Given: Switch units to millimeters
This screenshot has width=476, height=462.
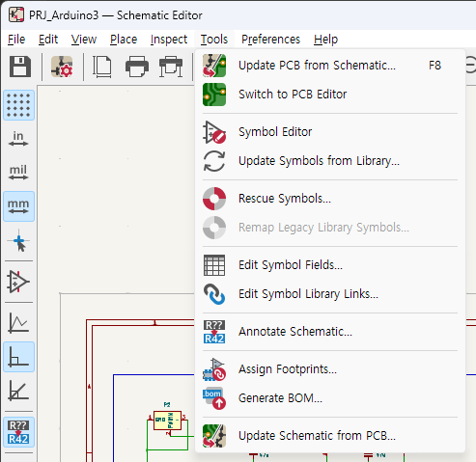Looking at the screenshot, I should tap(18, 206).
